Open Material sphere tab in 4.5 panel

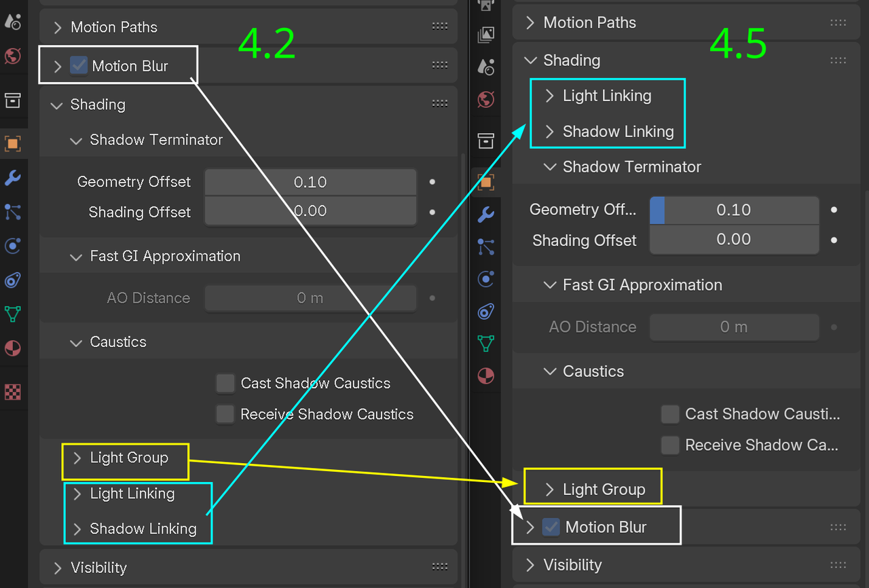485,375
